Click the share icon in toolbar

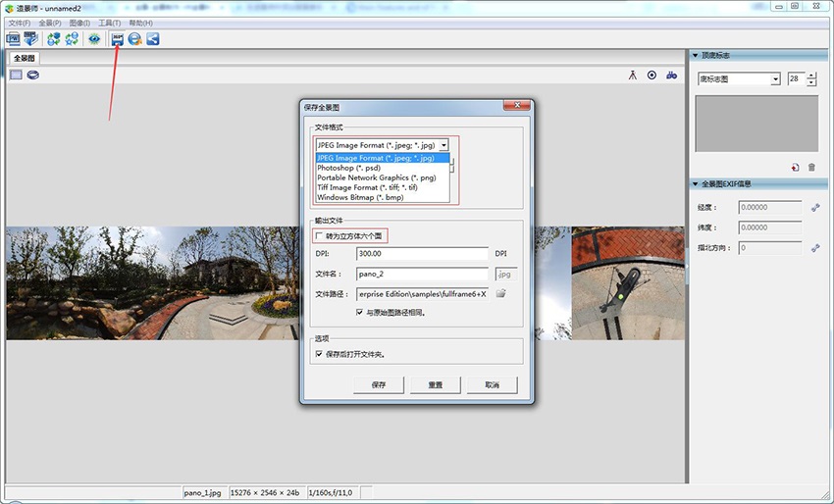152,39
